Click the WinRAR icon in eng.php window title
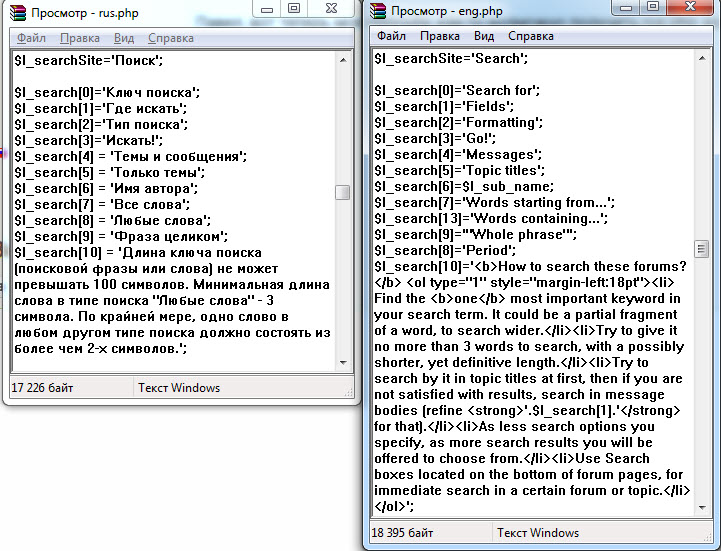Viewport: 721px width, 551px height. 378,11
